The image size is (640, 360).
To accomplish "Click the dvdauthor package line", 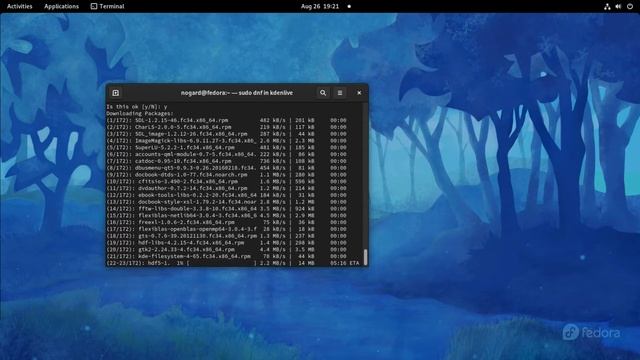I will coord(227,188).
